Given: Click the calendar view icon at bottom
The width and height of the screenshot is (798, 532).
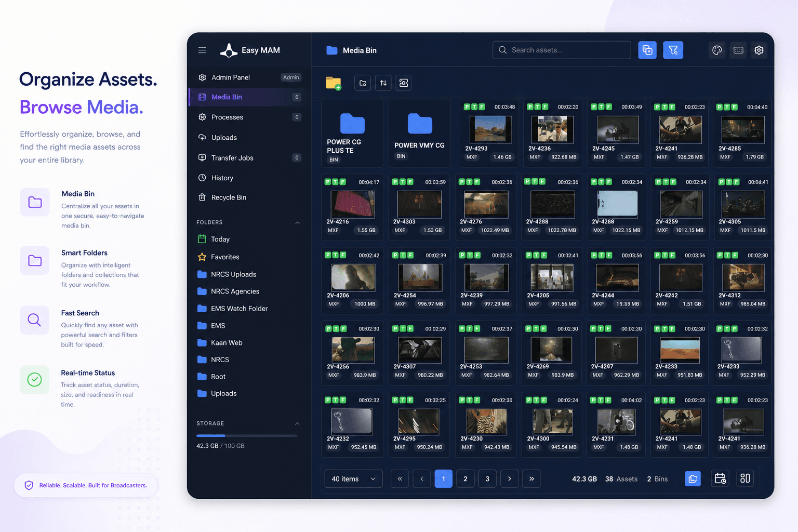Looking at the screenshot, I should pyautogui.click(x=720, y=478).
